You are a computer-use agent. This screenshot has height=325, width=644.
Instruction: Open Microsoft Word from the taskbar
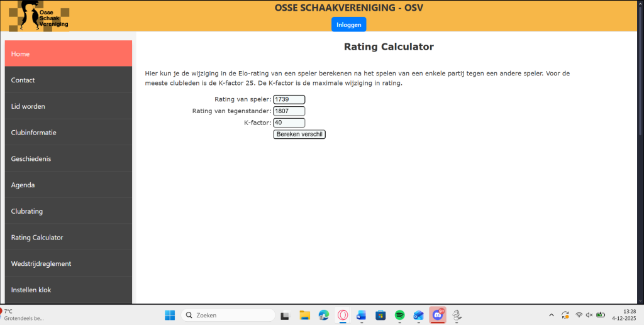coord(361,315)
